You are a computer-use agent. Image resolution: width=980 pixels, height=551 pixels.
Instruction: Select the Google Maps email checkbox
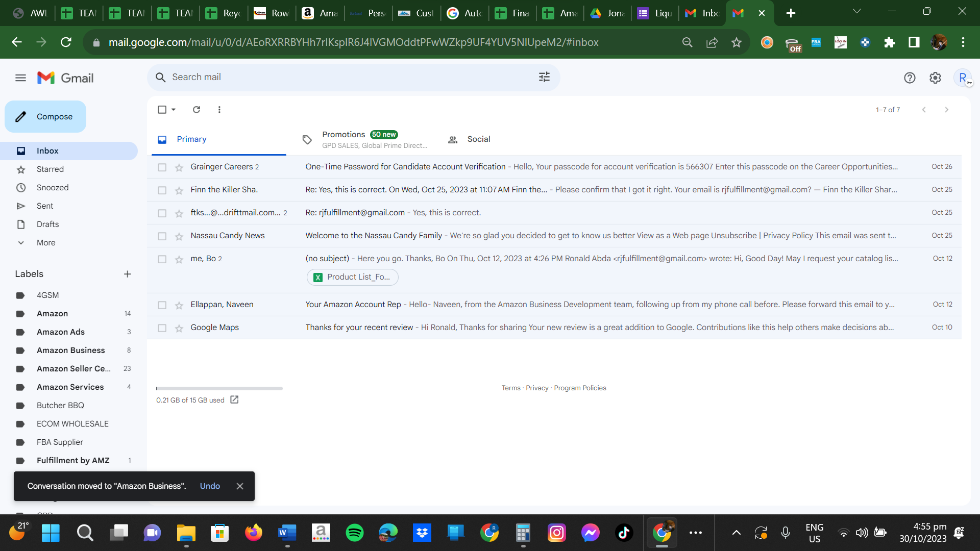[x=162, y=328]
